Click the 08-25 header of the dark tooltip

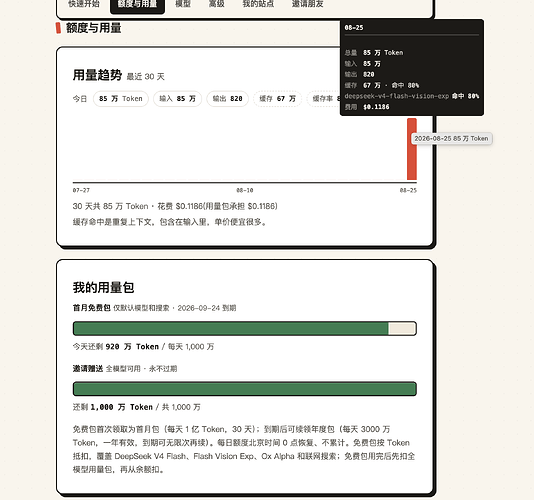pos(354,28)
